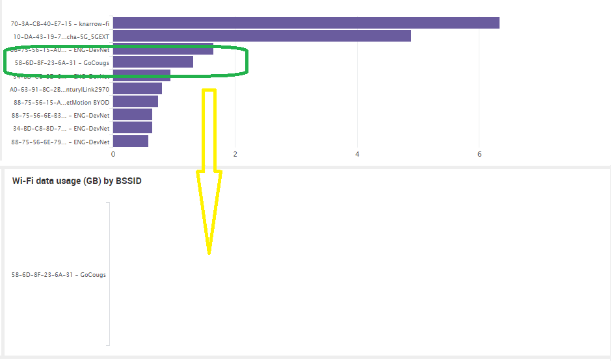Viewport: 614px width, 364px height.
Task: Click the 88-75-56-15-A NetMotion BYOD label
Action: click(62, 103)
